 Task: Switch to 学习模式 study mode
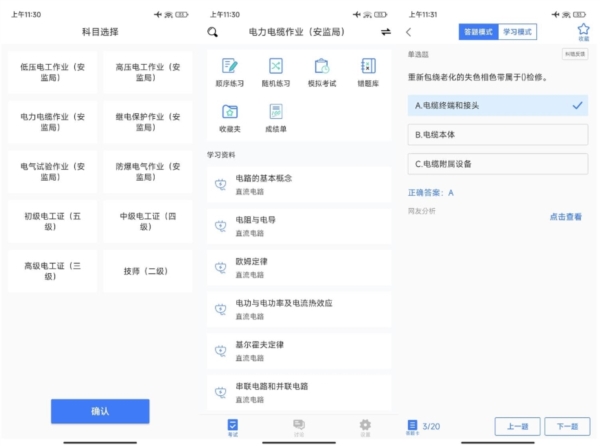point(517,32)
